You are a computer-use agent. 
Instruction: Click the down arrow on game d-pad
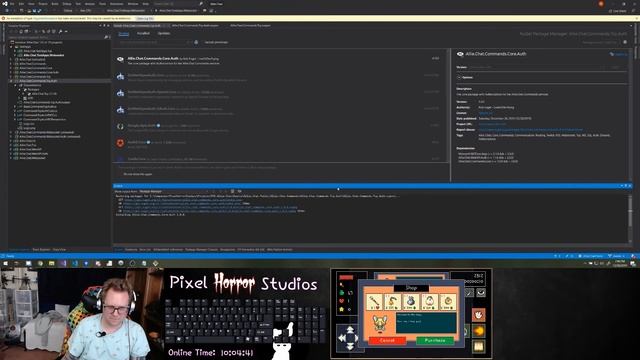(350, 347)
